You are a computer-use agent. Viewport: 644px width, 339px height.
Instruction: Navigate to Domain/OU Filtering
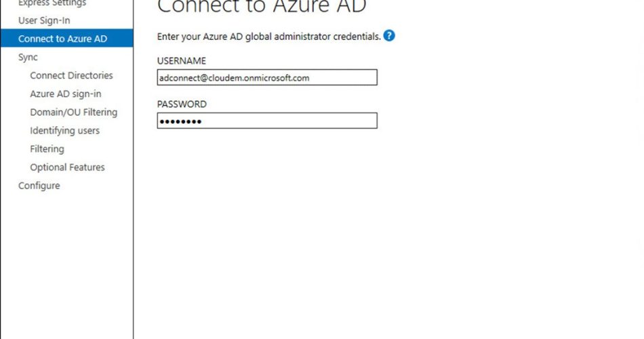[73, 112]
